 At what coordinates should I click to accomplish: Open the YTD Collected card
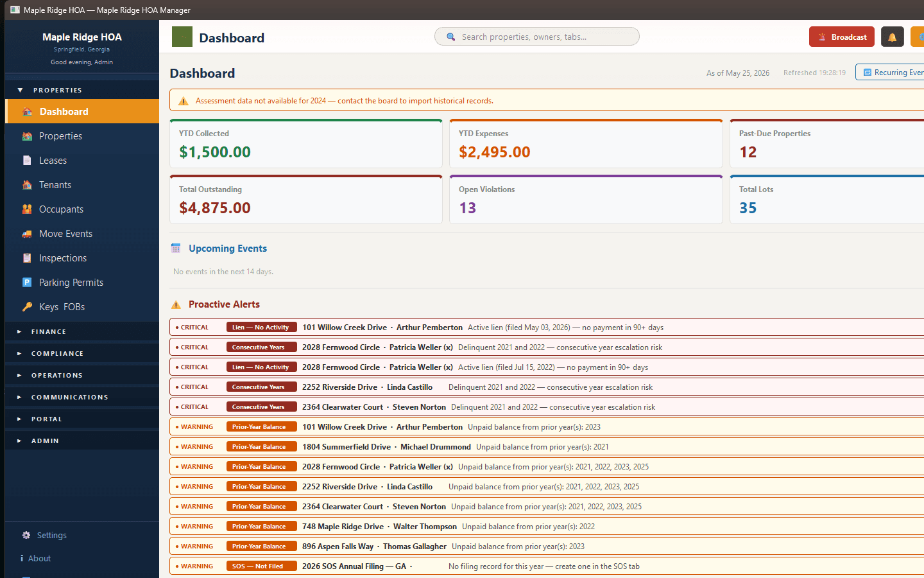(306, 144)
